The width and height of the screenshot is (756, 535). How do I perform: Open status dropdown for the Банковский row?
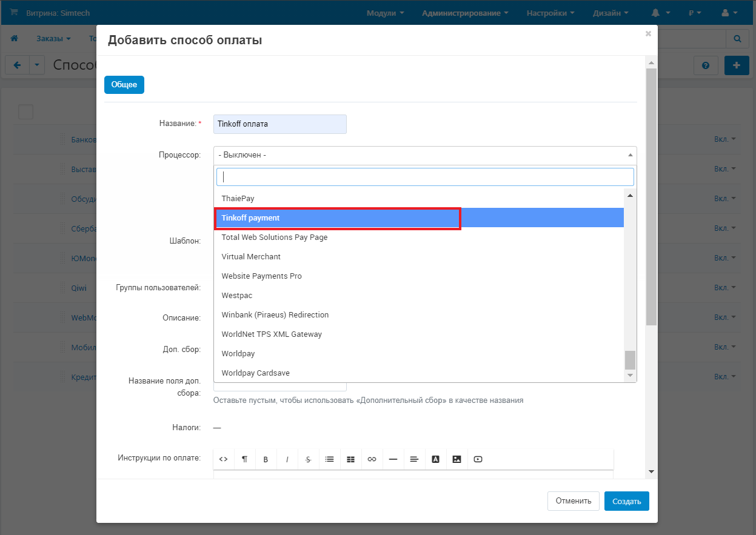coord(725,139)
